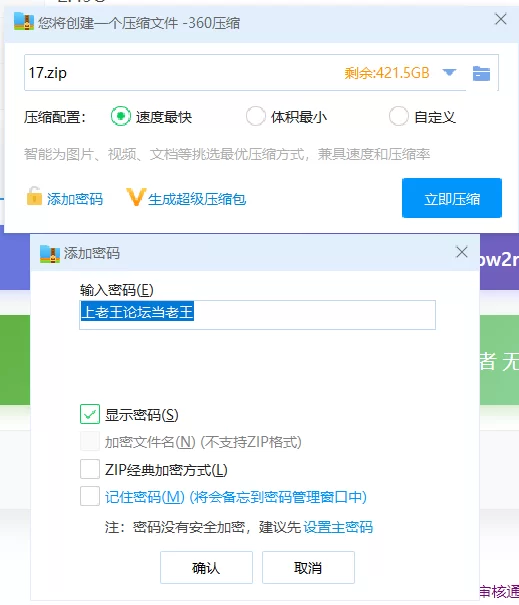Cancel the dialog with 取消 button
This screenshot has width=519, height=605.
pyautogui.click(x=308, y=568)
